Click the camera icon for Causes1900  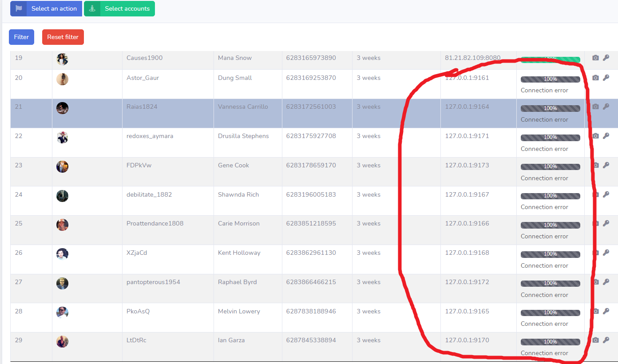(595, 58)
